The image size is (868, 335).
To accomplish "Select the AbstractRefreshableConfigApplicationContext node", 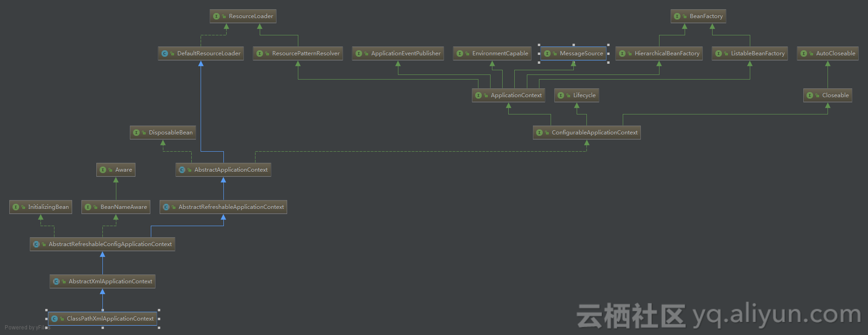I will click(x=102, y=244).
